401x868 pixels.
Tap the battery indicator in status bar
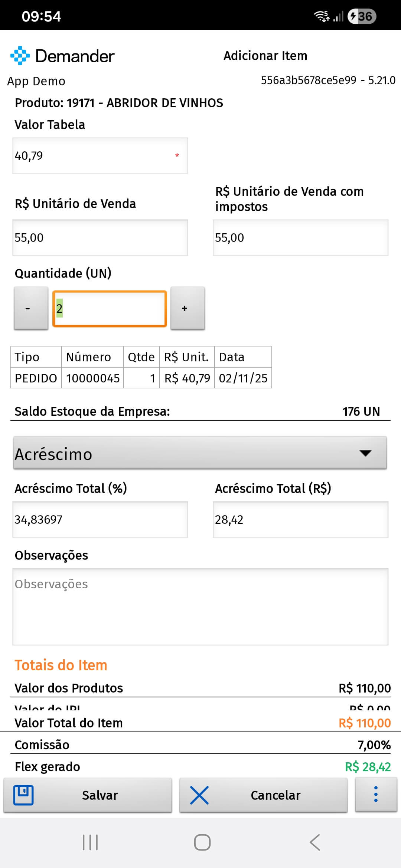(362, 16)
